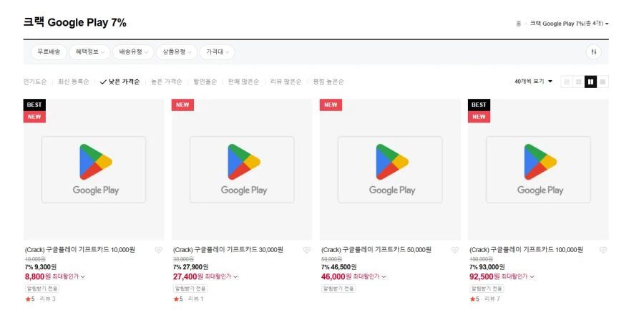644x323 pixels.
Task: Sort by 최신 등록순
Action: point(74,82)
